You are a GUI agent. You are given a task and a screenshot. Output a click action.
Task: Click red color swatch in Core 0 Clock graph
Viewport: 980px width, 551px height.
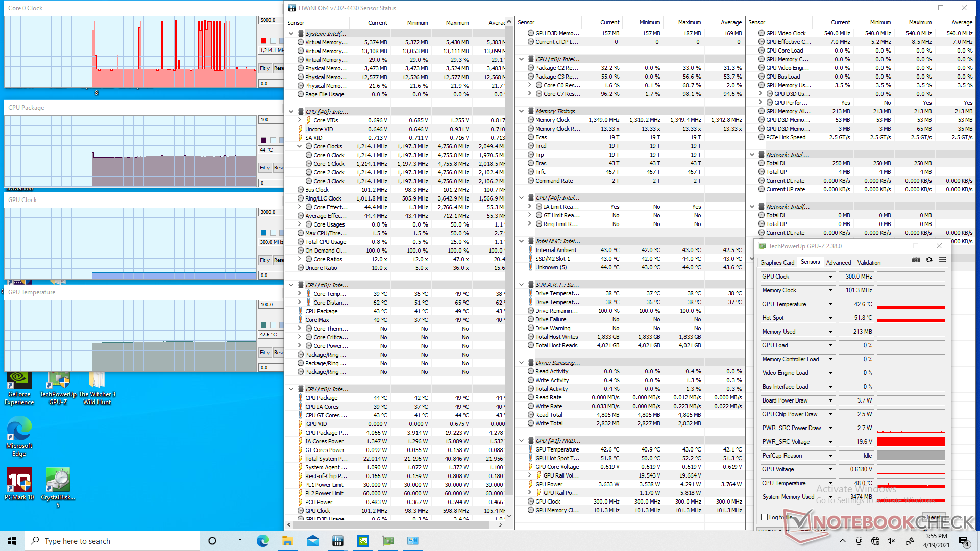[263, 41]
